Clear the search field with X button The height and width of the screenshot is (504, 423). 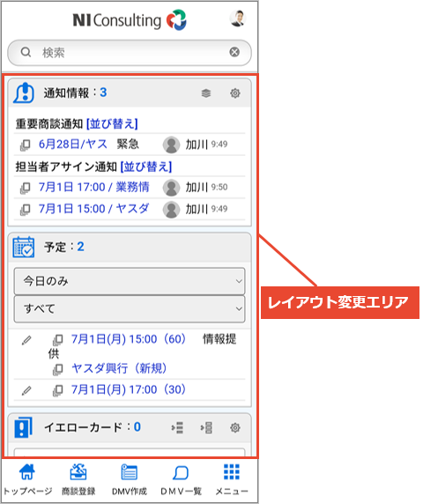pyautogui.click(x=234, y=52)
